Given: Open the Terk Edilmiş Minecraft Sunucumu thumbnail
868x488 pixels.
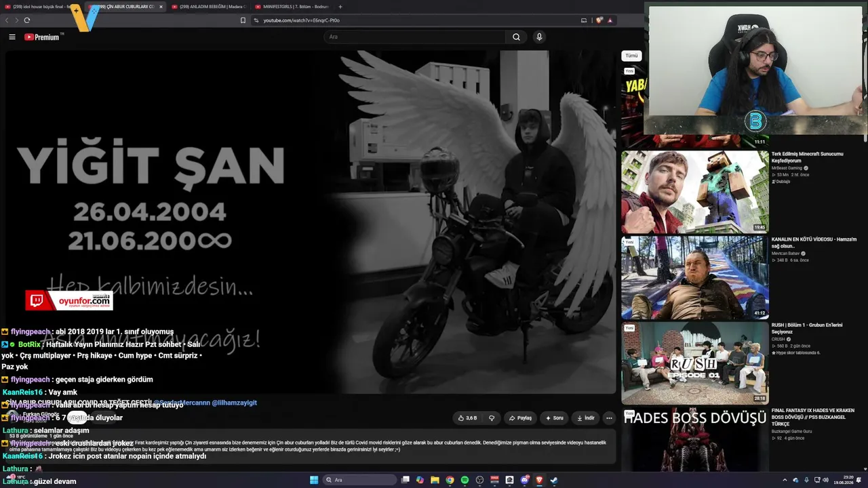Looking at the screenshot, I should point(695,192).
